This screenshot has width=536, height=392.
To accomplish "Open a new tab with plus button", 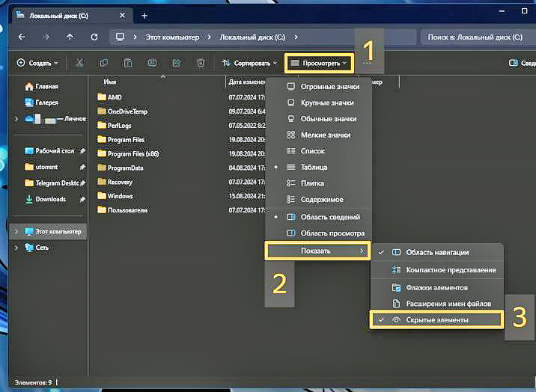I will (144, 16).
